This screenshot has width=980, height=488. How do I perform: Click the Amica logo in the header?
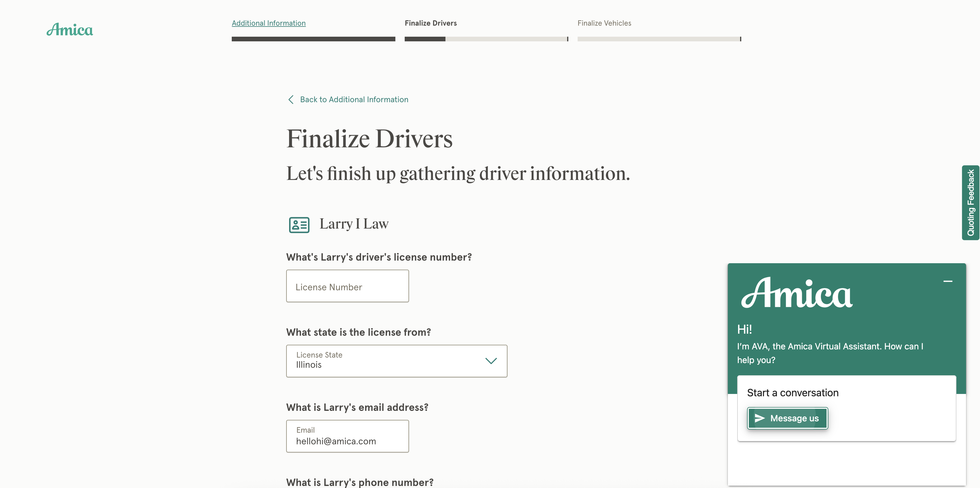pyautogui.click(x=70, y=30)
